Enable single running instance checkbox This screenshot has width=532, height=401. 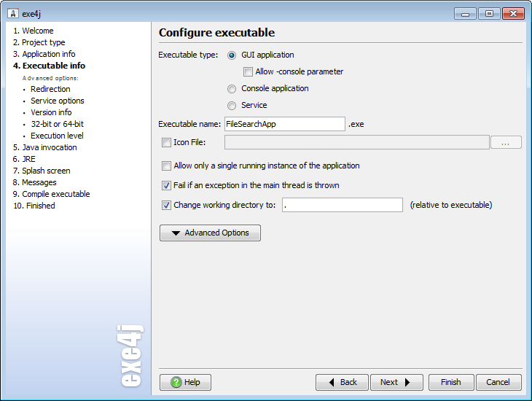tap(166, 166)
